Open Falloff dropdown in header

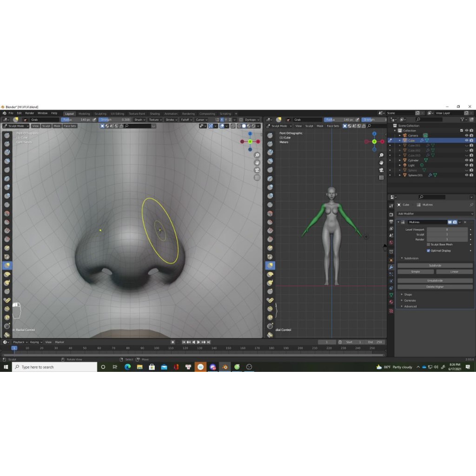(186, 119)
